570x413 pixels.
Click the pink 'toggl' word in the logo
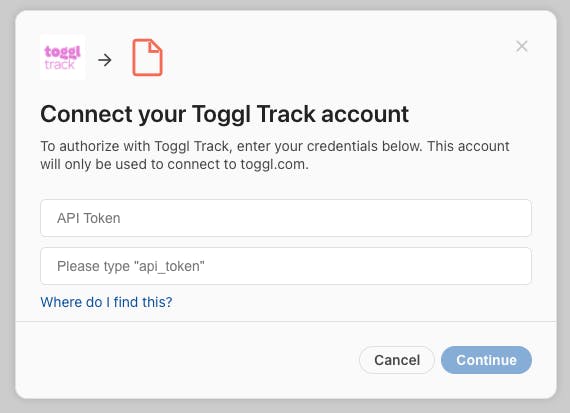[62, 52]
